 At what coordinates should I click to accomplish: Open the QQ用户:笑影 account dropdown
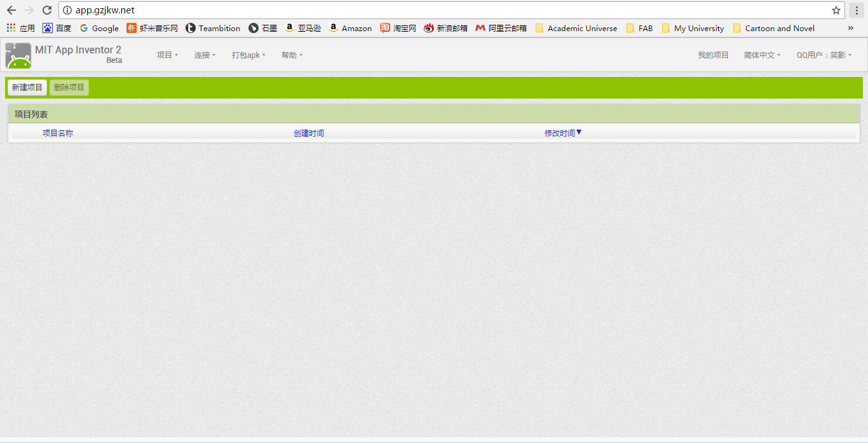coord(824,55)
